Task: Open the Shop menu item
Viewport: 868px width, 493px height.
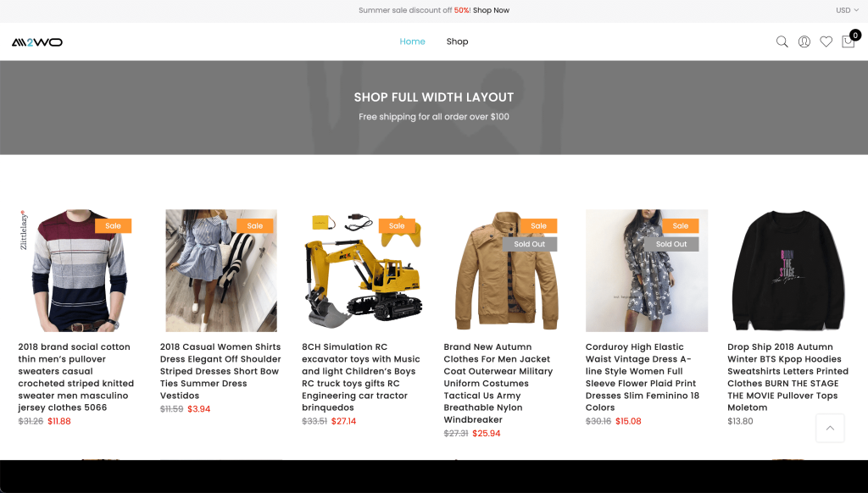Action: point(457,42)
